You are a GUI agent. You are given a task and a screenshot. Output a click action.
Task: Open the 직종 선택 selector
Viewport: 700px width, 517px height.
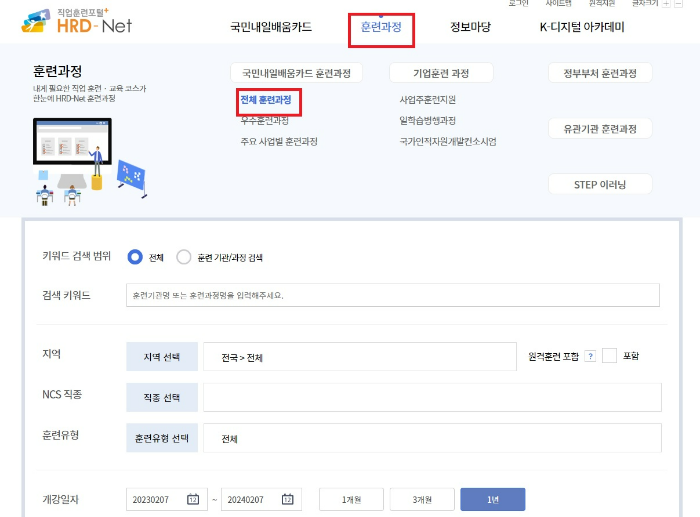tap(162, 397)
